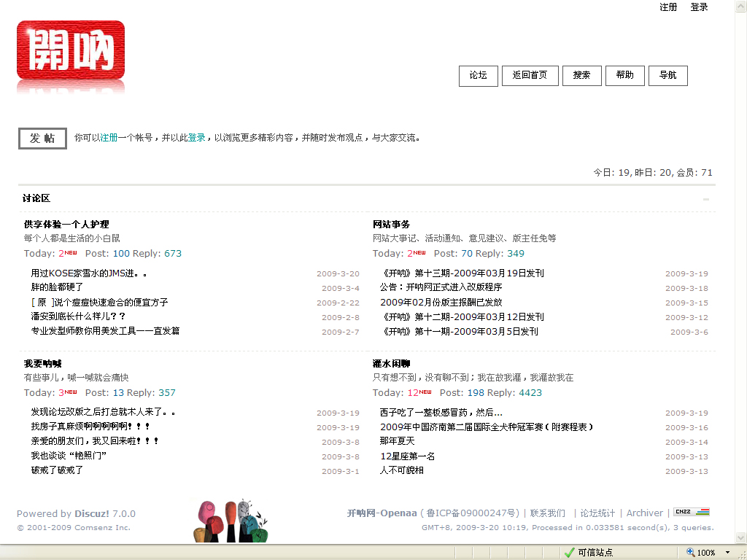Image resolution: width=747 pixels, height=560 pixels.
Task: Click the colorful cartoon figures image in footer
Action: click(x=231, y=521)
